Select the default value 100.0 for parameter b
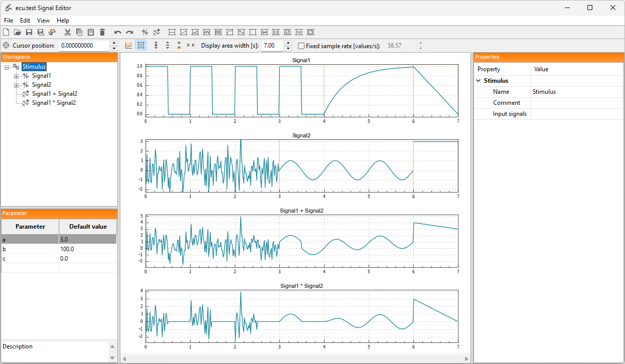 tap(88, 249)
